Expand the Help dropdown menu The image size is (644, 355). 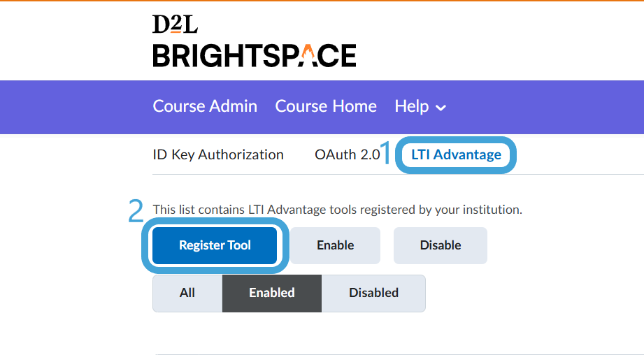point(420,107)
